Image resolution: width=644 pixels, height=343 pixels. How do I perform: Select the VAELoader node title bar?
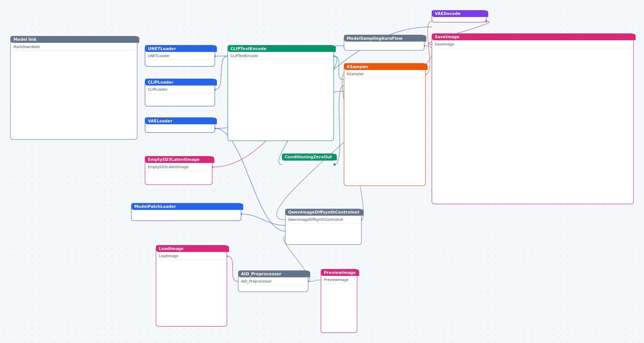click(x=181, y=121)
